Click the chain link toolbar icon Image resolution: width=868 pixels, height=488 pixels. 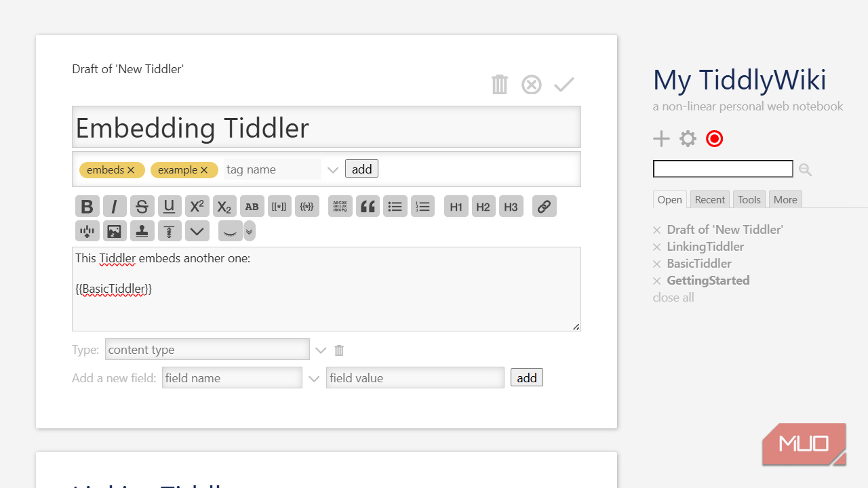coord(545,207)
